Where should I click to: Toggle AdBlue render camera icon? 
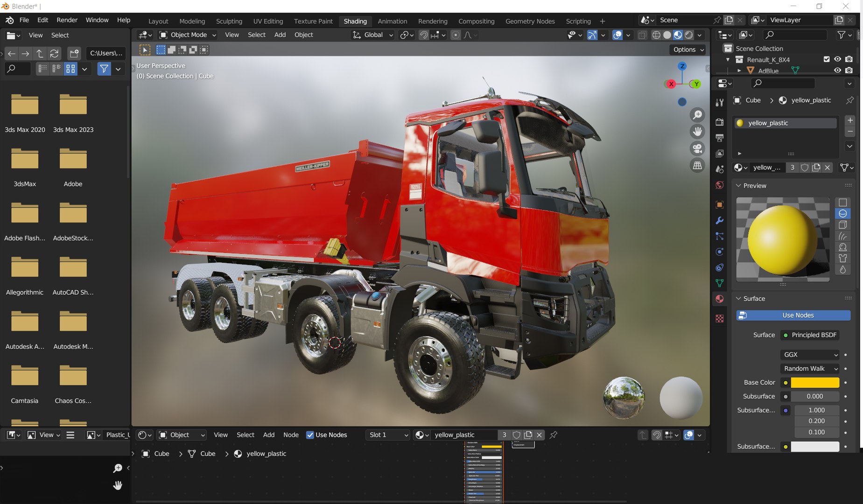tap(849, 70)
